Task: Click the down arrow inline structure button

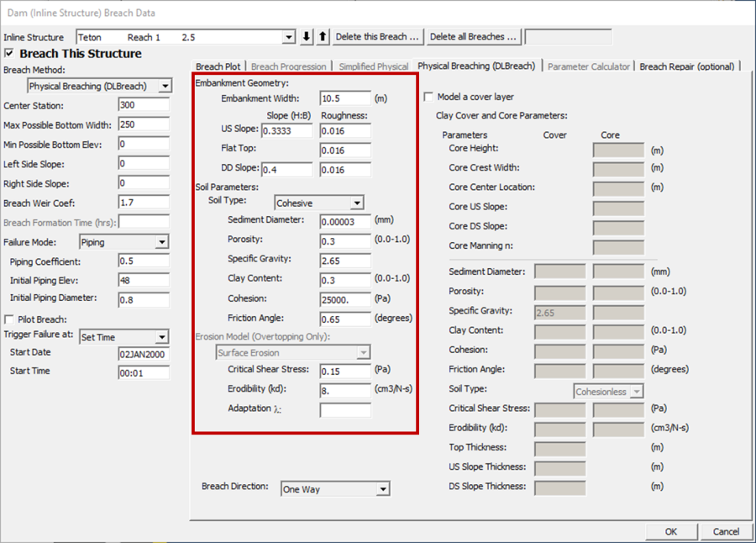Action: coord(306,37)
